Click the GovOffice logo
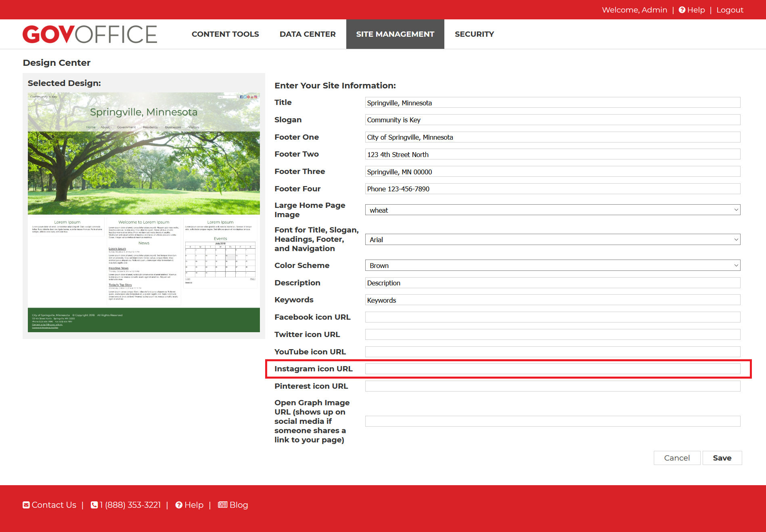This screenshot has width=766, height=532. pyautogui.click(x=90, y=34)
